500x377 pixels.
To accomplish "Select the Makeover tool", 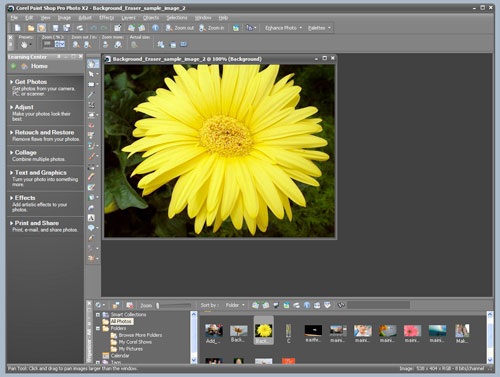I will (x=91, y=135).
